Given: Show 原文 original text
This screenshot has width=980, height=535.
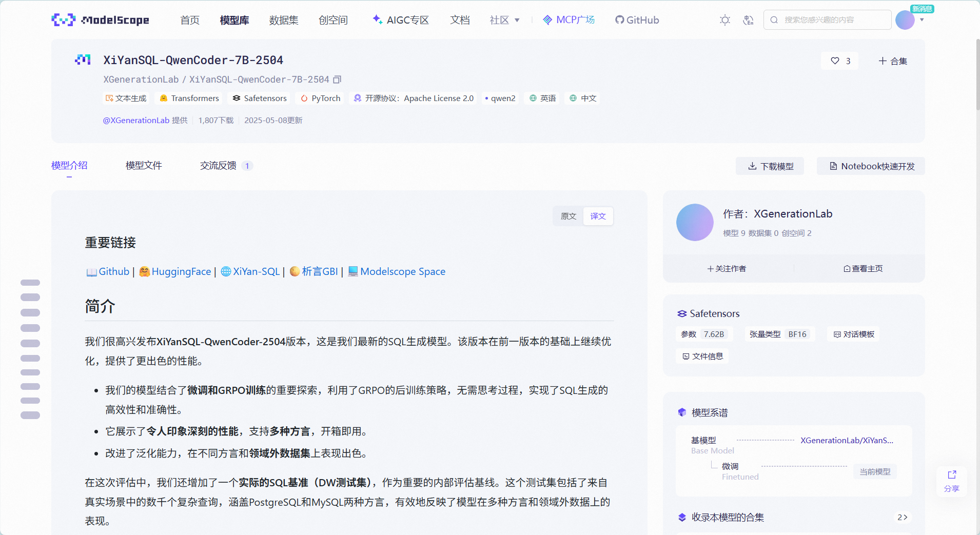Looking at the screenshot, I should tap(569, 216).
